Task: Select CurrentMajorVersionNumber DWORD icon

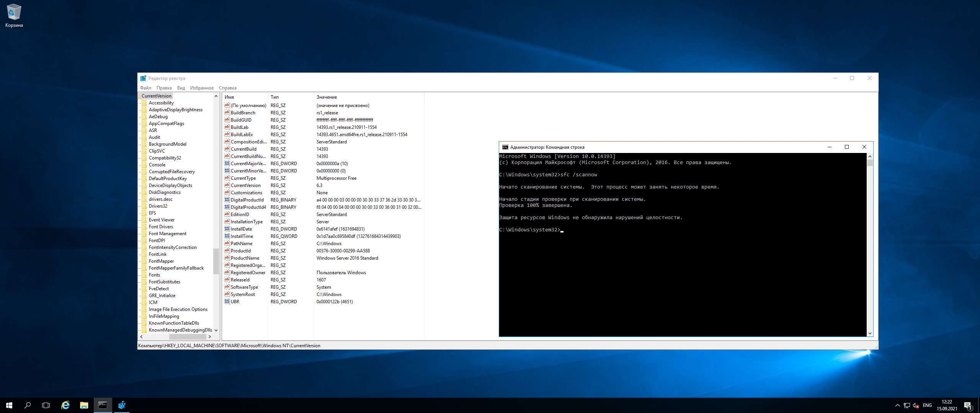Action: [x=227, y=163]
